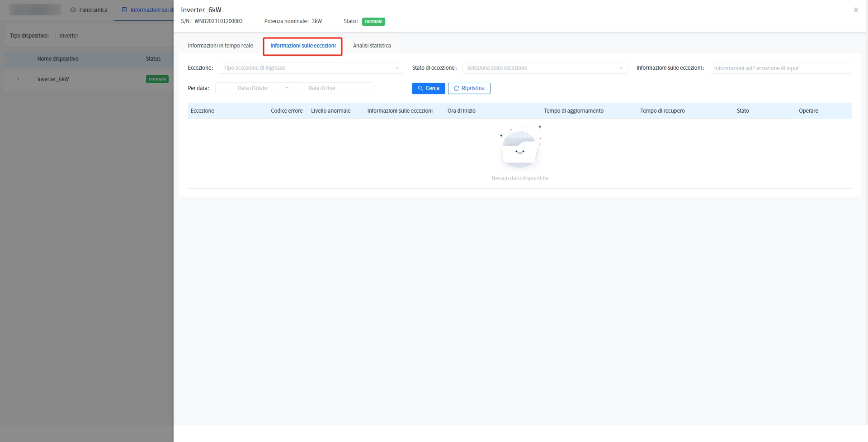Open the Eccezione type dropdown
This screenshot has width=868, height=442.
tap(311, 68)
